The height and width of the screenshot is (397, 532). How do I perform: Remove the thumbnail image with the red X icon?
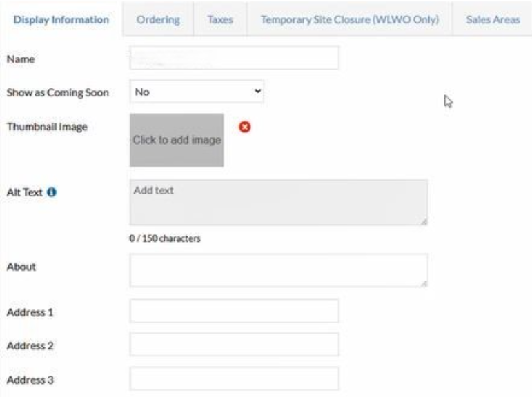244,128
